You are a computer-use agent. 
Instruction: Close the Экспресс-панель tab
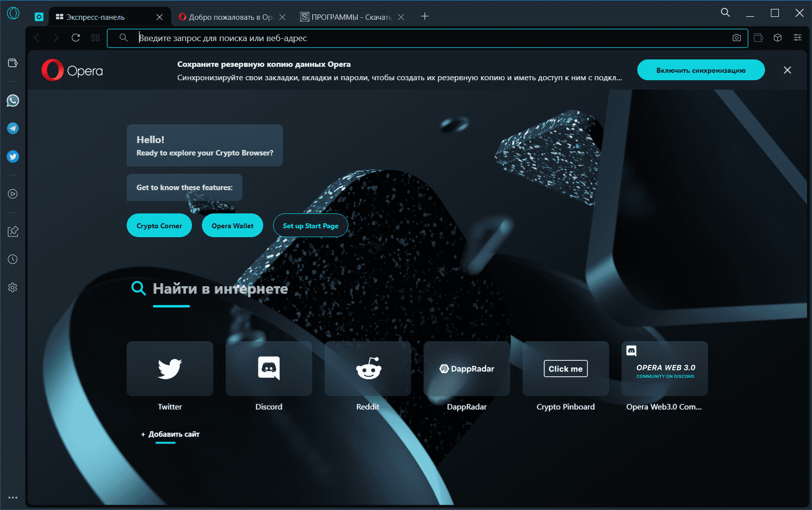pyautogui.click(x=159, y=17)
